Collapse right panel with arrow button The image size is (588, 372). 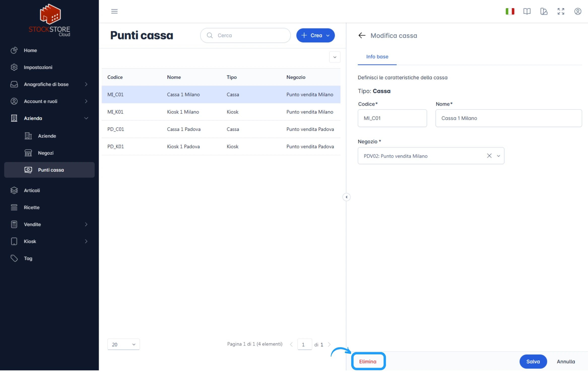[347, 197]
